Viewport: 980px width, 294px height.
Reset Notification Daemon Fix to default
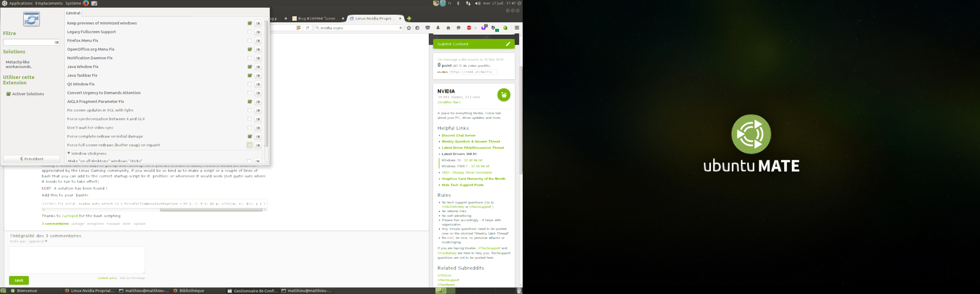click(x=258, y=58)
